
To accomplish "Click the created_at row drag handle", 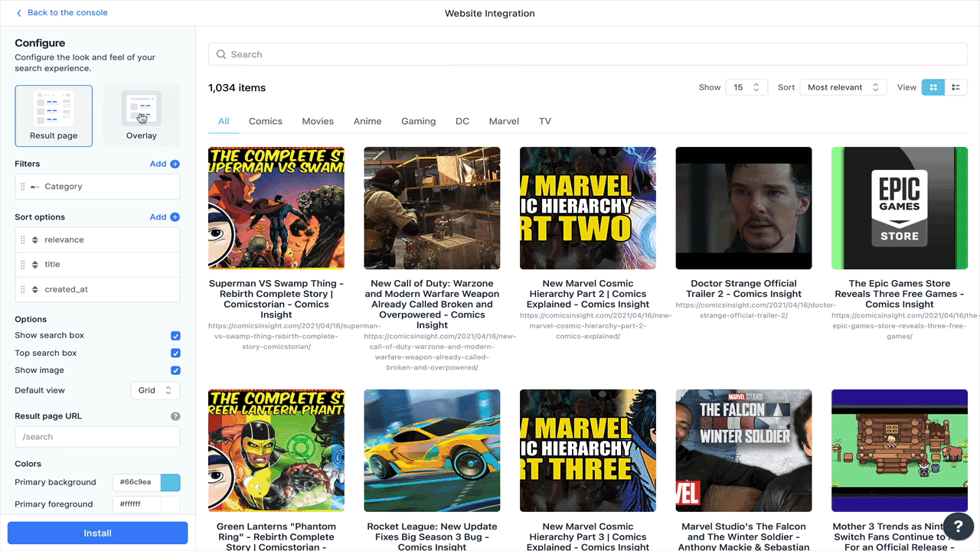I will point(23,289).
